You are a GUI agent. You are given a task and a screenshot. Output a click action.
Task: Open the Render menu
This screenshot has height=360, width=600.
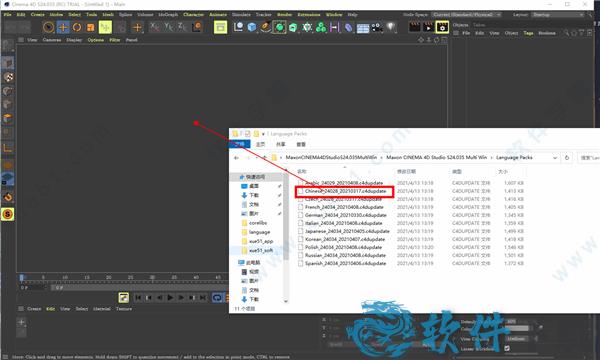pyautogui.click(x=284, y=15)
